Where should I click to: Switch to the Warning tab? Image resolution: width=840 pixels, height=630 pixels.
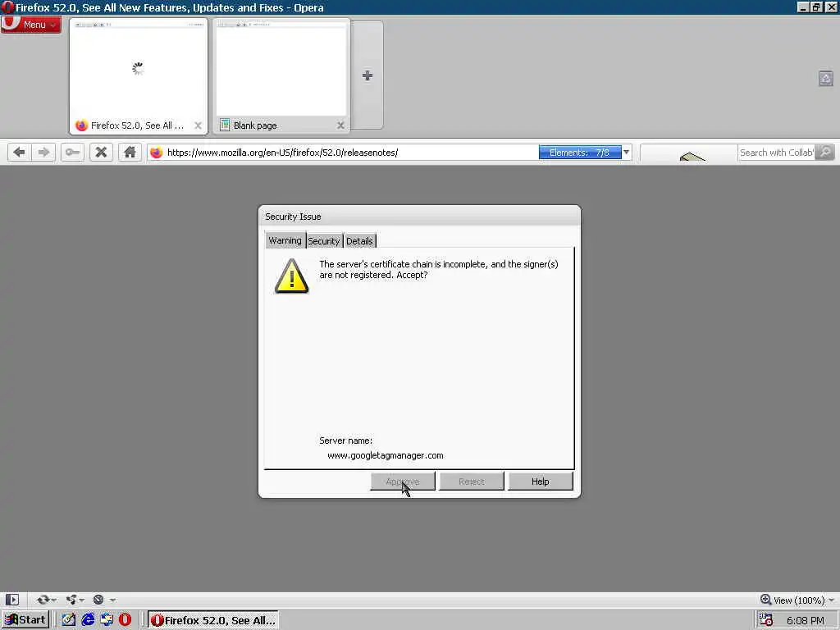(285, 240)
